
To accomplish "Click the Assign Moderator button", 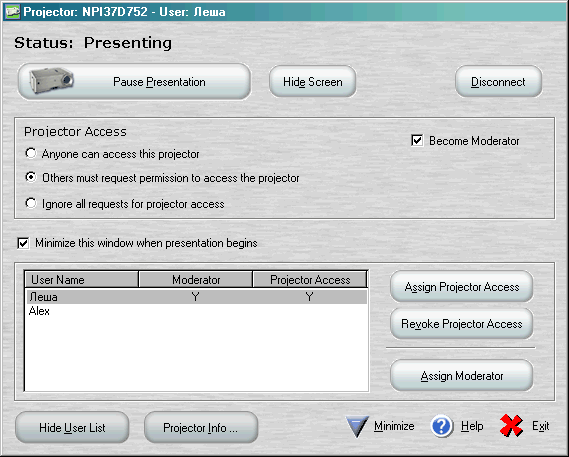I will pyautogui.click(x=462, y=376).
